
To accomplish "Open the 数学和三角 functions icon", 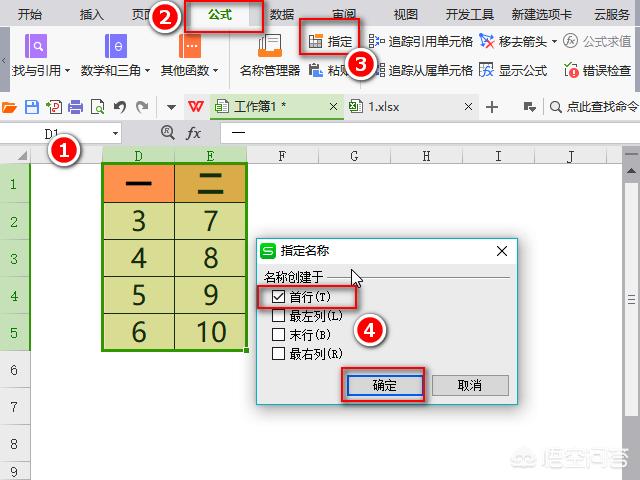I will (116, 46).
